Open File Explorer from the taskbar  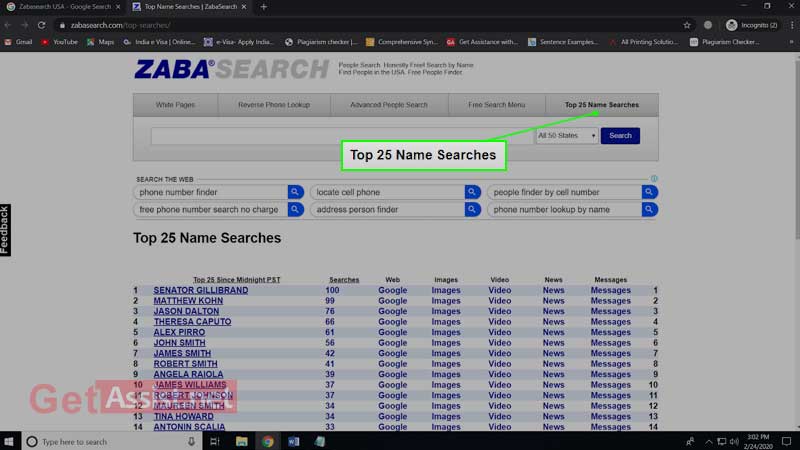[241, 441]
